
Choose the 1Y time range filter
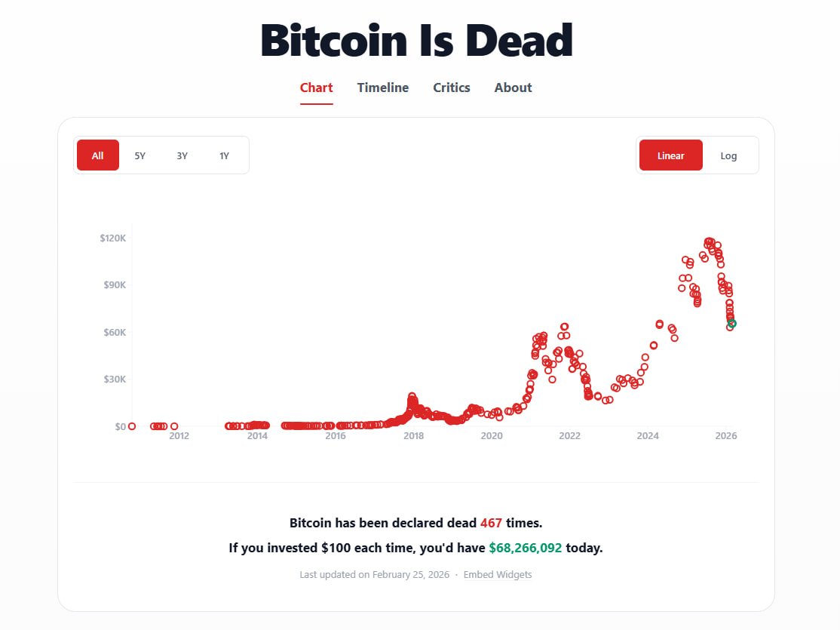point(224,155)
